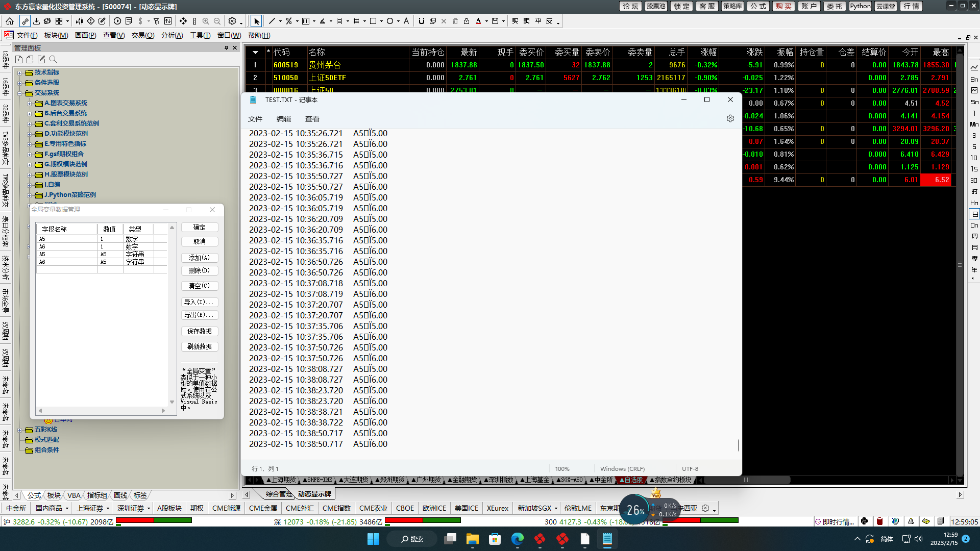980x551 pixels.
Task: Select the 指标组 tab under management panel
Action: coord(97,495)
